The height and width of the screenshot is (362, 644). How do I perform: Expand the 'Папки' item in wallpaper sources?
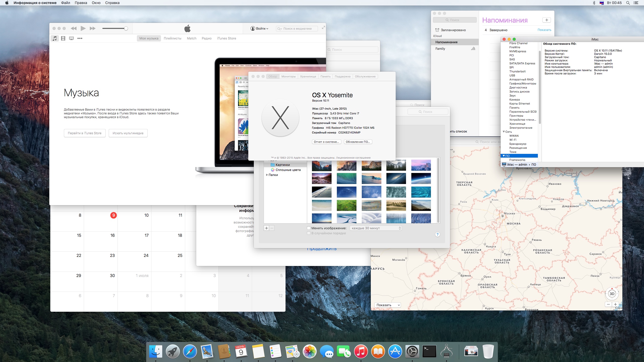click(267, 175)
